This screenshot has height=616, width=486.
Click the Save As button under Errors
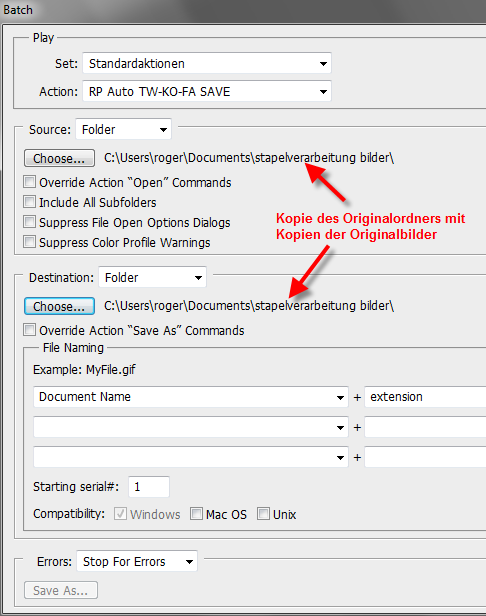[x=61, y=590]
